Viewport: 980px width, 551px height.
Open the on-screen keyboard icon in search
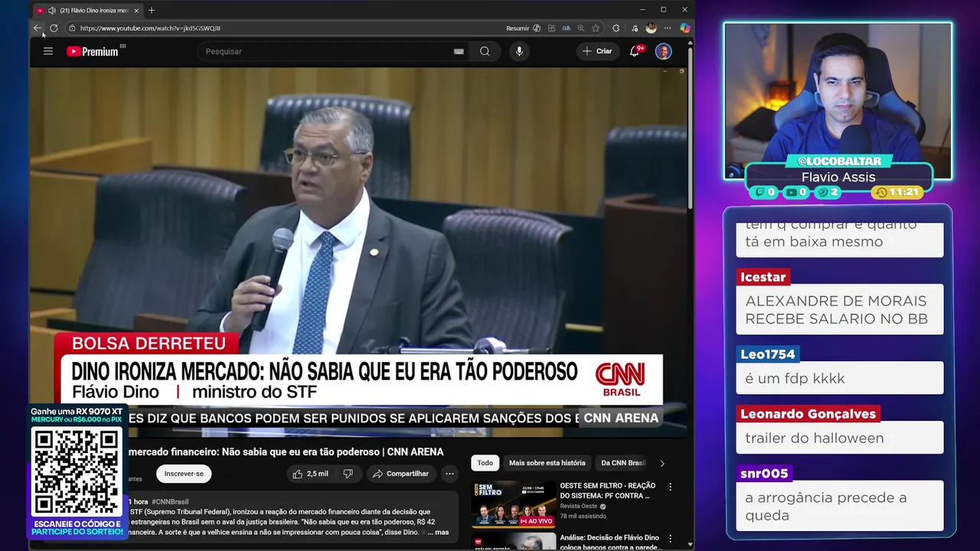click(x=459, y=51)
